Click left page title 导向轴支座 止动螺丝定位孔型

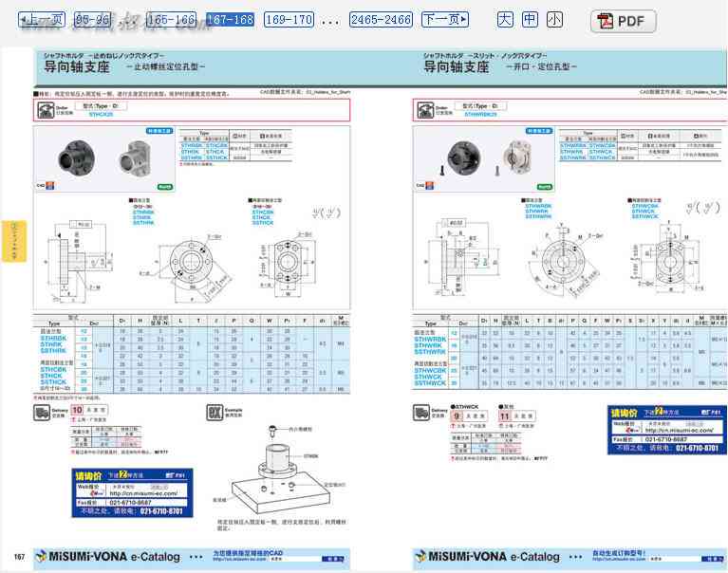click(x=124, y=66)
